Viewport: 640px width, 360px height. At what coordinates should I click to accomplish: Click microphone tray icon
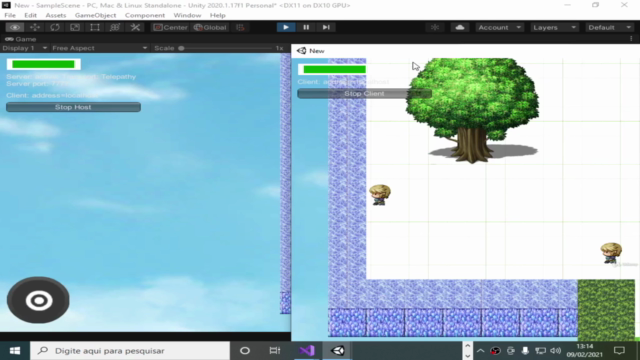(x=525, y=351)
